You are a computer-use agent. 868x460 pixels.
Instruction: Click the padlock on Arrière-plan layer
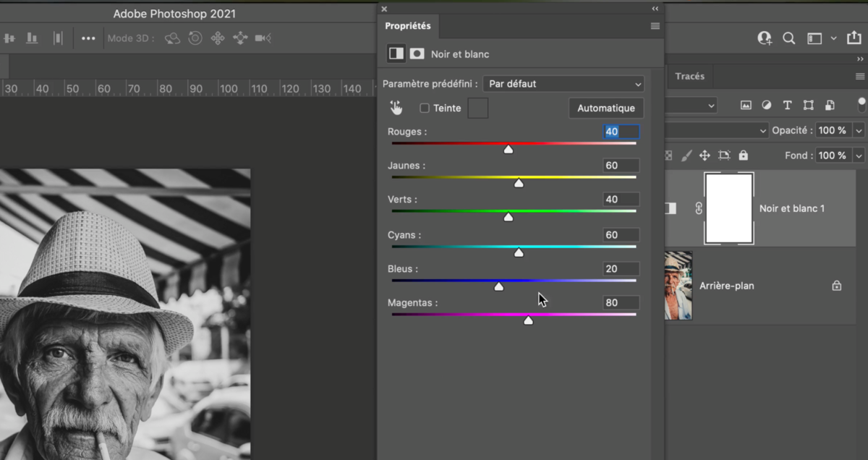tap(837, 286)
